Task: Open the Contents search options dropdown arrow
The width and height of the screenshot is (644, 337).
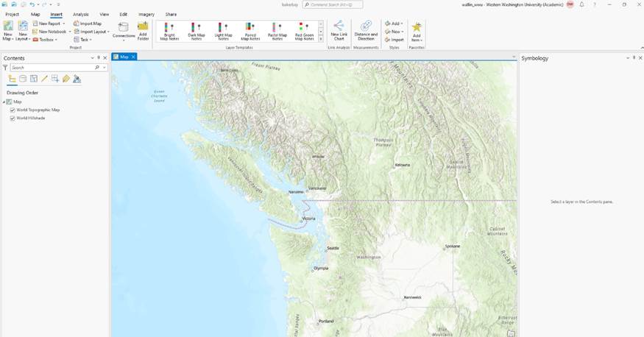Action: pos(105,67)
